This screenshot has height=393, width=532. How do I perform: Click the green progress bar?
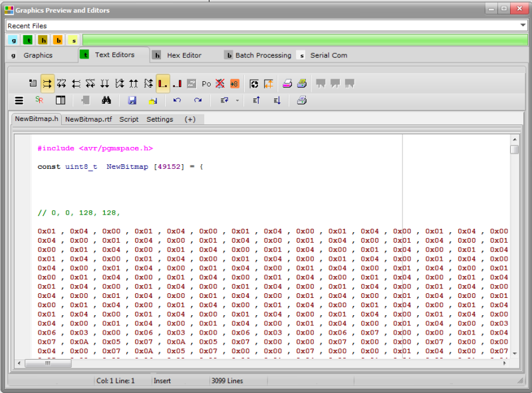click(305, 40)
